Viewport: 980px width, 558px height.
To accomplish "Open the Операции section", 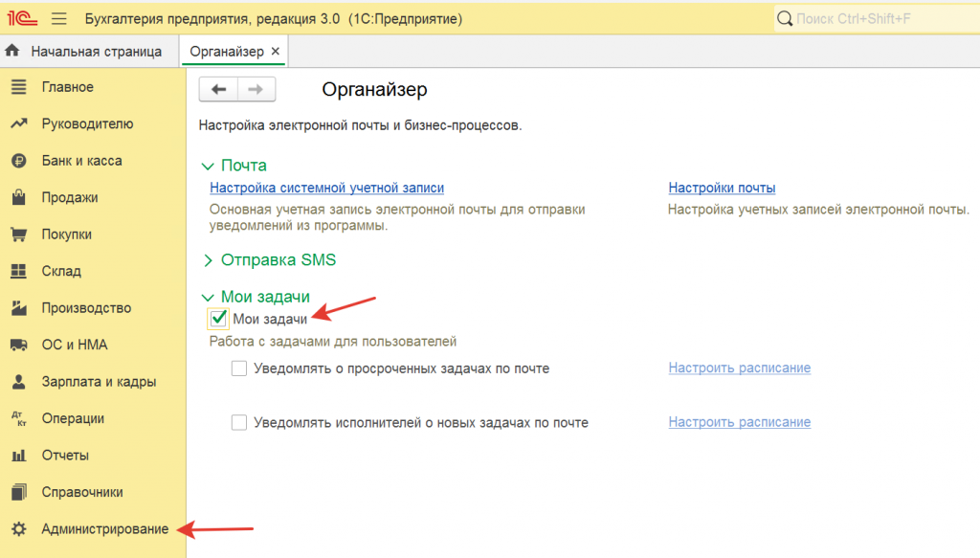I will [x=73, y=418].
